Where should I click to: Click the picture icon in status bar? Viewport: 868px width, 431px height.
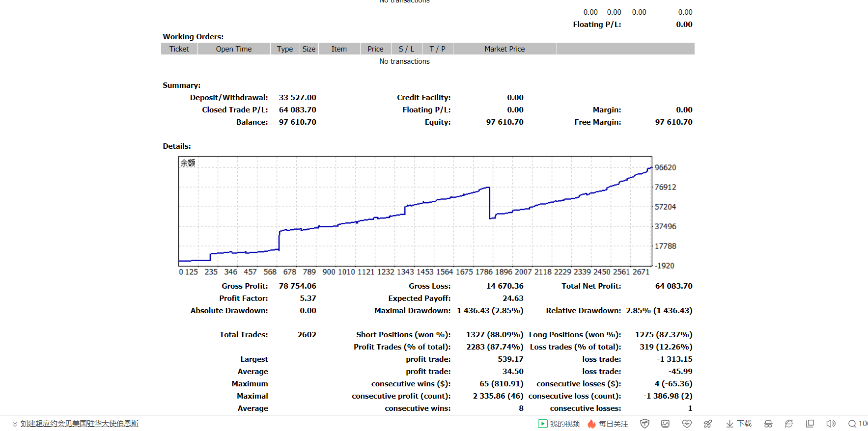point(666,424)
